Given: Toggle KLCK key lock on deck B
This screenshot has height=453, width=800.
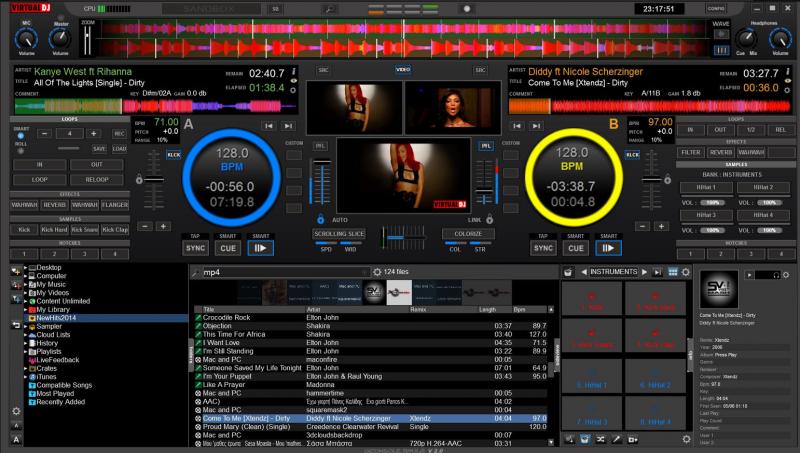Looking at the screenshot, I should tap(632, 155).
